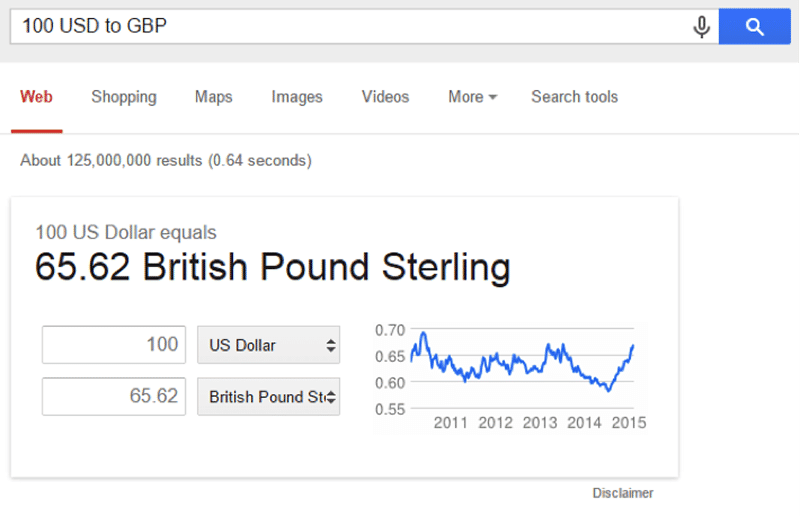
Task: Open the British Pound Sterling dropdown
Action: pos(268,397)
